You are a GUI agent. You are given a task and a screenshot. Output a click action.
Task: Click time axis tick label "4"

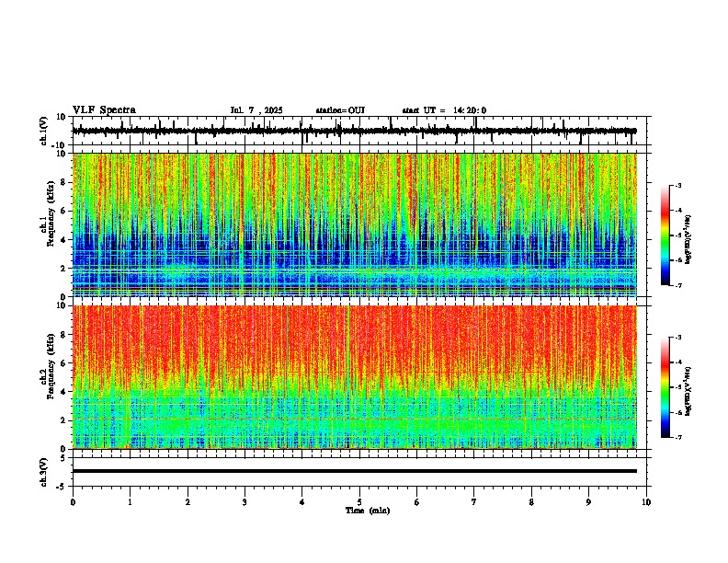click(x=302, y=502)
